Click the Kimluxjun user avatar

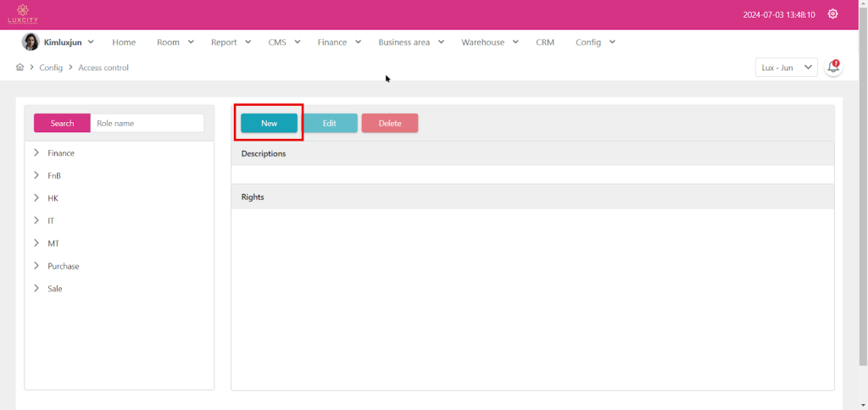point(31,42)
